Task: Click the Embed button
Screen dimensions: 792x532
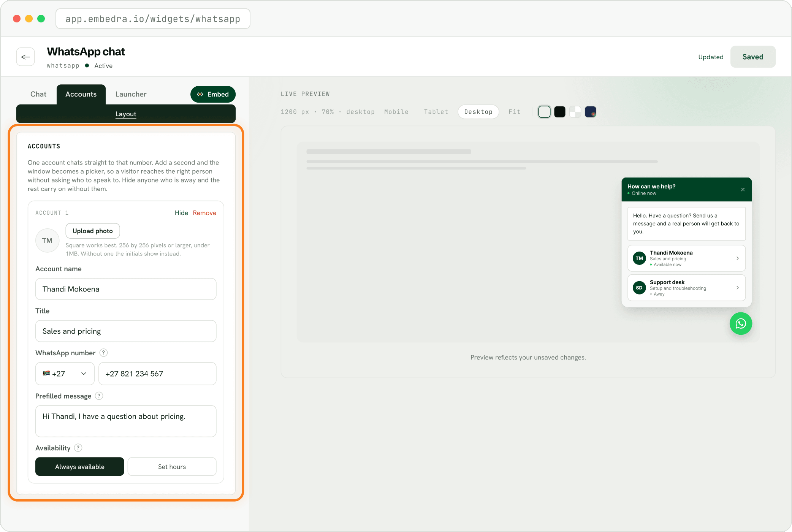Action: 213,94
